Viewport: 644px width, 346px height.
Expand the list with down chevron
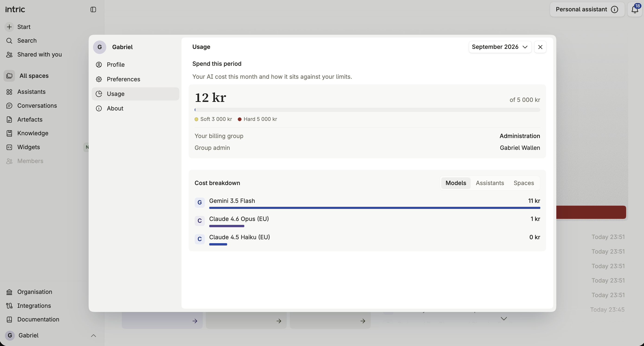click(504, 318)
